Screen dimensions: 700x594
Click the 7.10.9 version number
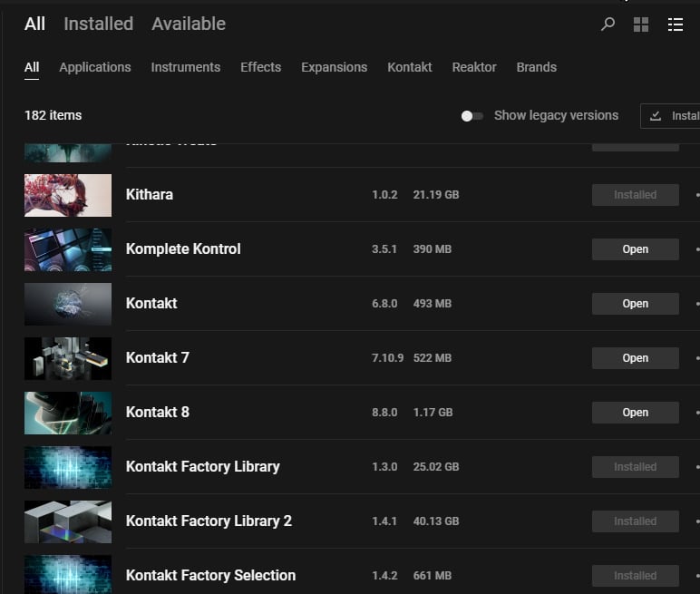tap(387, 358)
